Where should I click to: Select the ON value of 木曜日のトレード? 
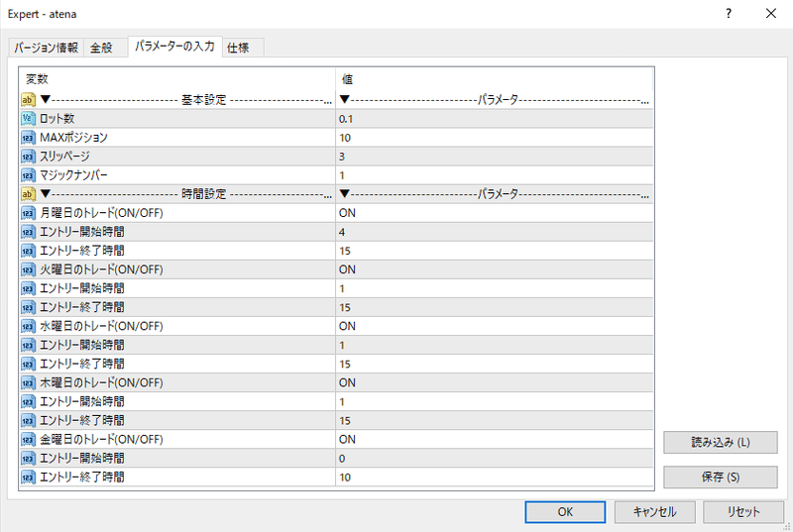(347, 383)
